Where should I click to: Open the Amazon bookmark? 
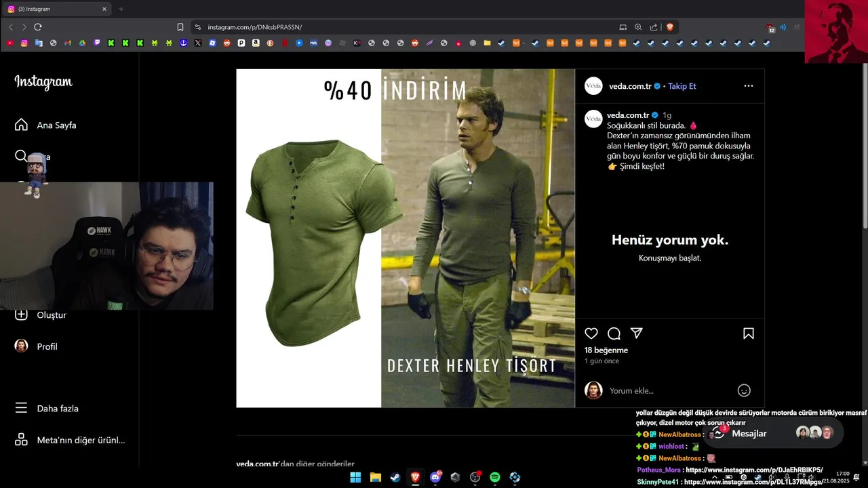point(256,43)
